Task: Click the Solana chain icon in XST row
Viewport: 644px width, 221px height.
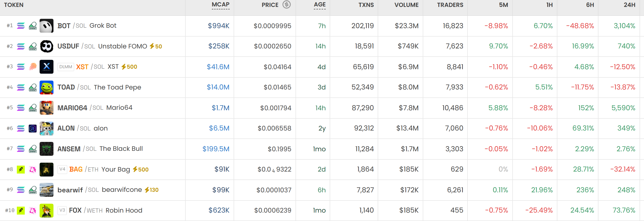Action: pos(21,67)
